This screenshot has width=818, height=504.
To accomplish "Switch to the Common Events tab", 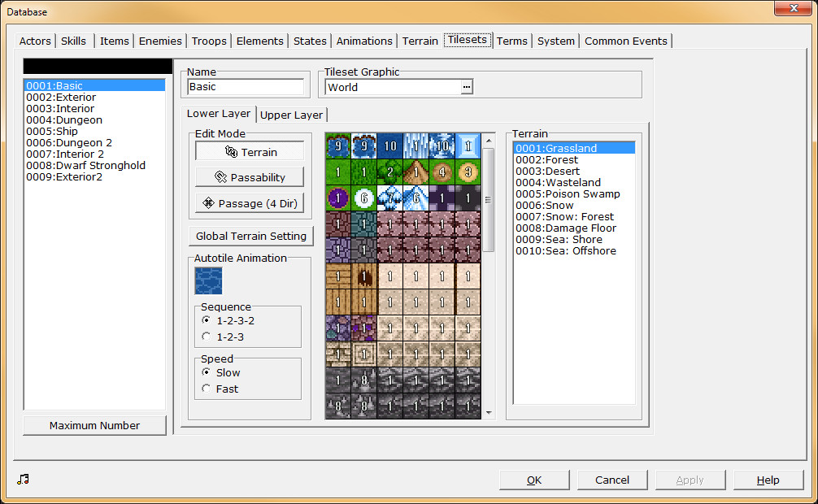I will tap(625, 40).
